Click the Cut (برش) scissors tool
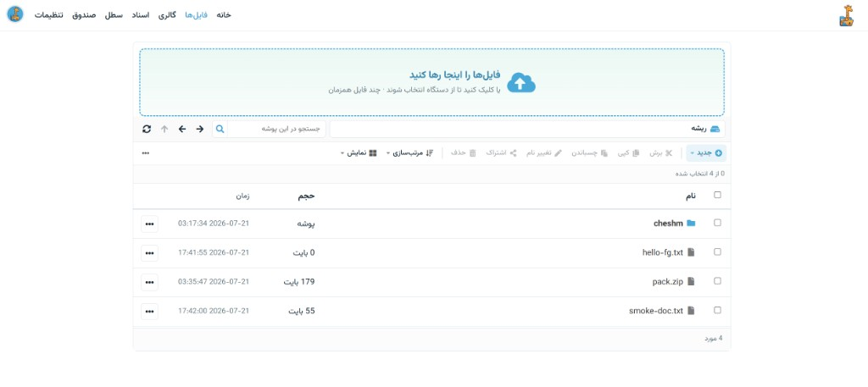This screenshot has height=387, width=868. [x=660, y=152]
